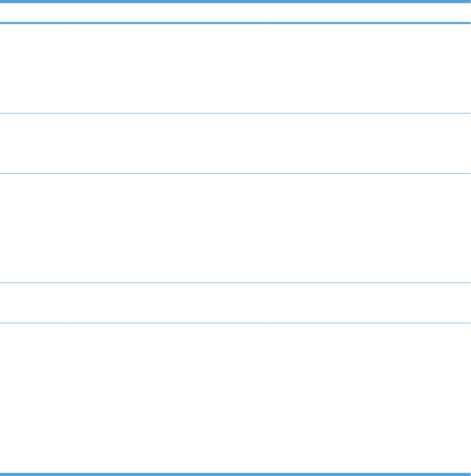Select last body row, middle column cell
Screen dimensions: 471x476
click(x=169, y=398)
